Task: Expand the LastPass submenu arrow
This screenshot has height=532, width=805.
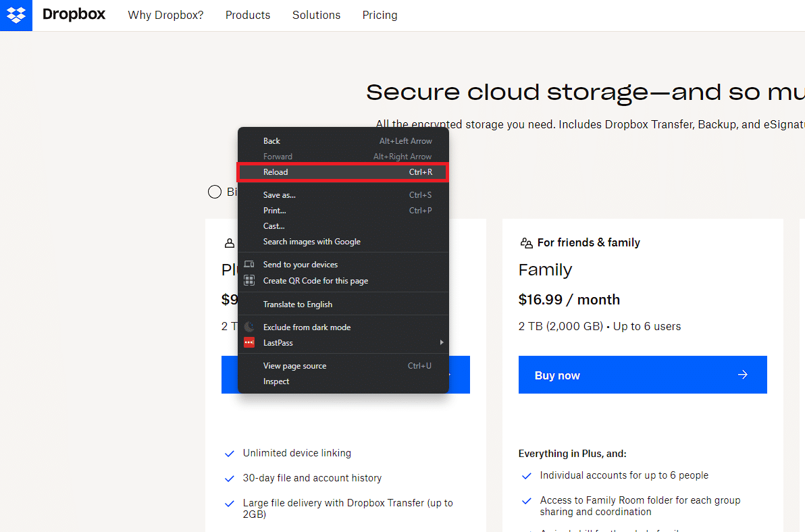Action: [442, 342]
